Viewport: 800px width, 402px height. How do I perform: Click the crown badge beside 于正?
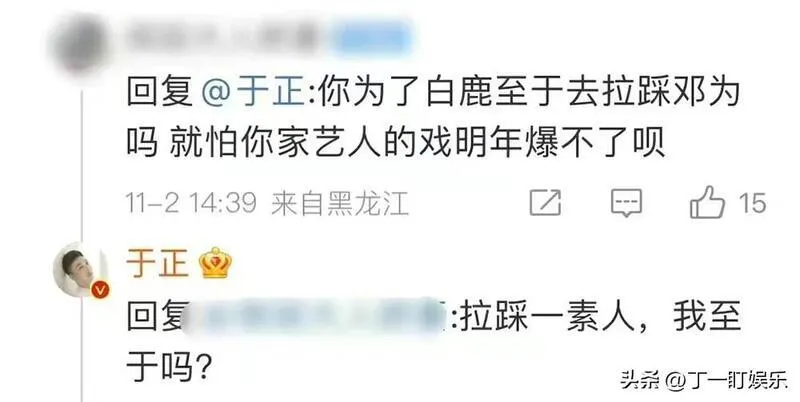tap(216, 263)
